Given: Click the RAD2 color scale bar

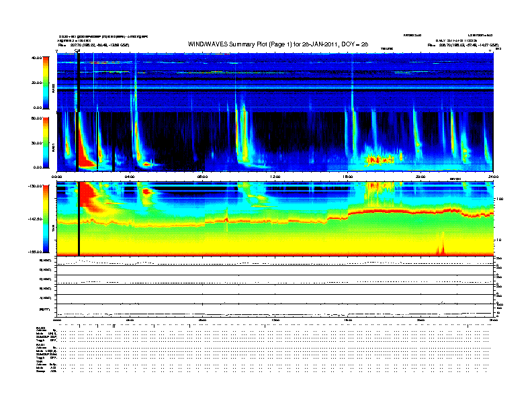Looking at the screenshot, I should pos(46,83).
